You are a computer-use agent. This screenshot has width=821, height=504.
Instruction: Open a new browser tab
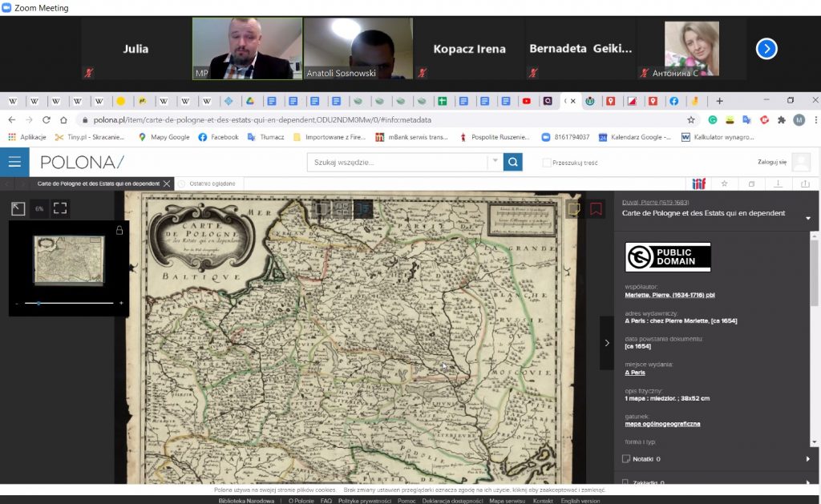(719, 101)
